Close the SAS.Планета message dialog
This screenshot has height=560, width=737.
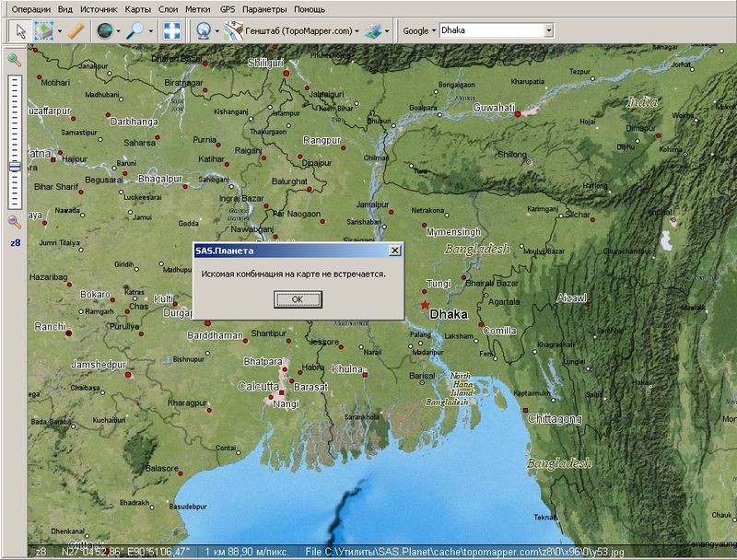(395, 251)
